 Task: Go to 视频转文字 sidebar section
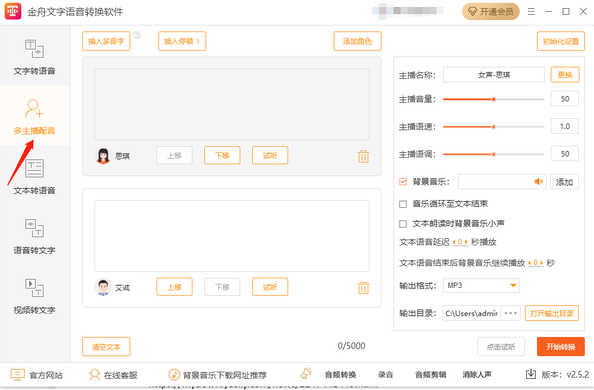coord(34,295)
